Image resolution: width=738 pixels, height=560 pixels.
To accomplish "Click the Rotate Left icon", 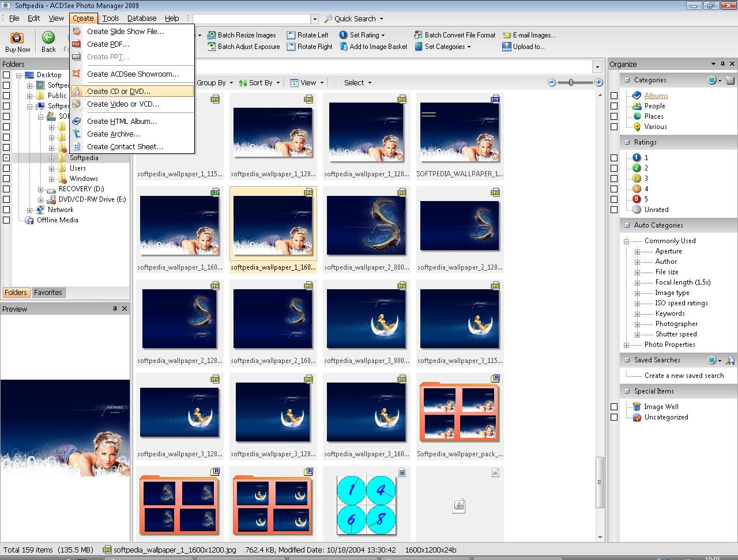I will (291, 35).
